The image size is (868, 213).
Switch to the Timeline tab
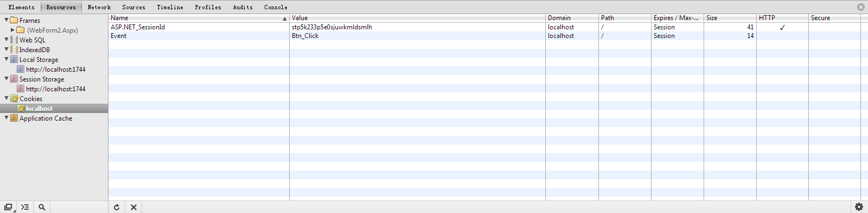pyautogui.click(x=170, y=7)
